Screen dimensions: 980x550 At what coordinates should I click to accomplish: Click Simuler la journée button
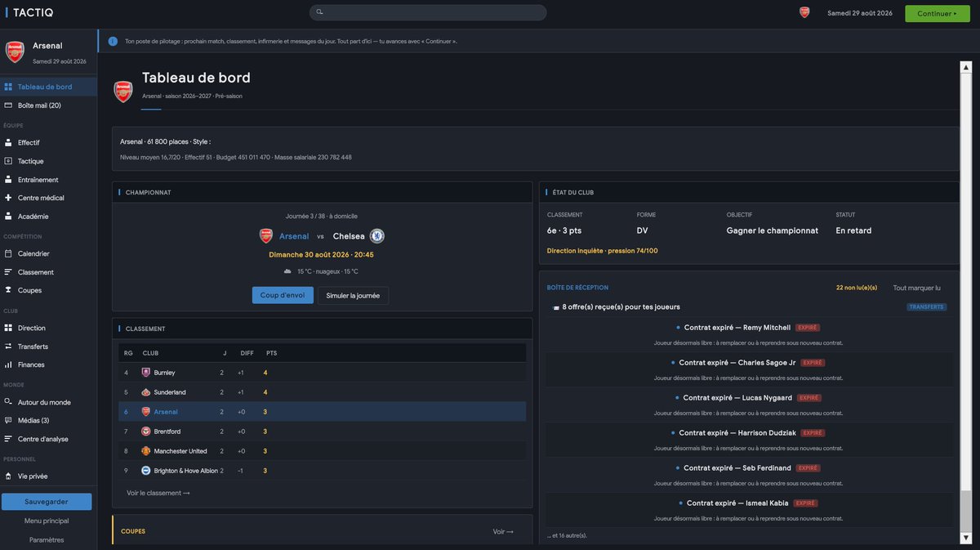pos(353,295)
